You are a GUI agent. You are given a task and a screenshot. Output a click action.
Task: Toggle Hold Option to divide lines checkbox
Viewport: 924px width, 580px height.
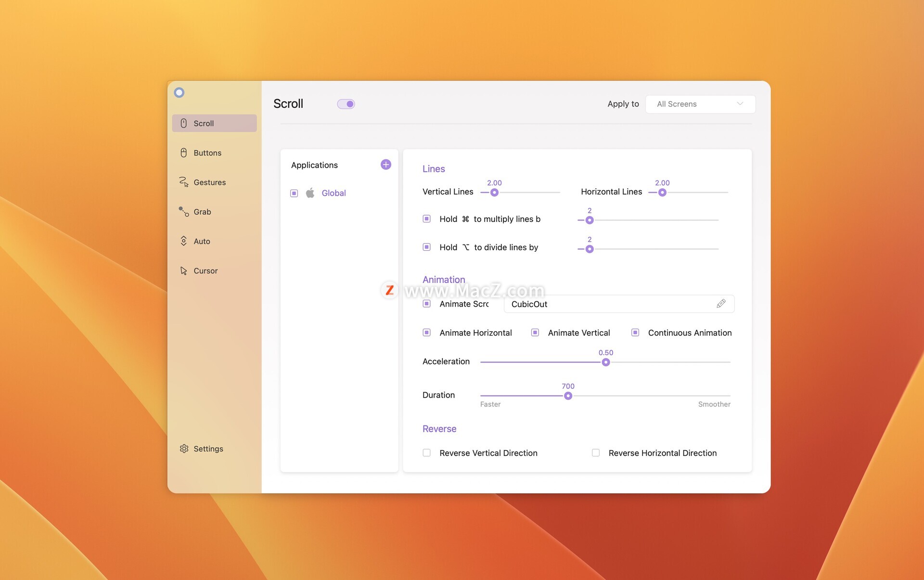pos(426,247)
